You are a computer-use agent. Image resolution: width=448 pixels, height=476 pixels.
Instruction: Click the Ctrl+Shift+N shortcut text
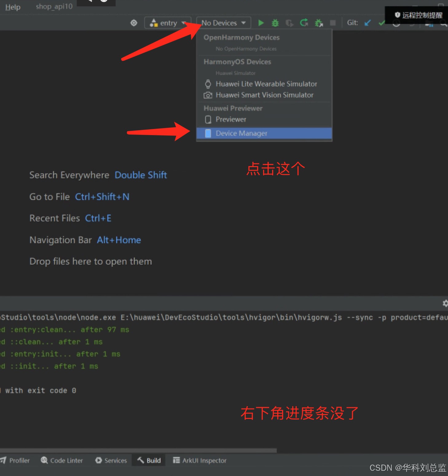click(102, 197)
